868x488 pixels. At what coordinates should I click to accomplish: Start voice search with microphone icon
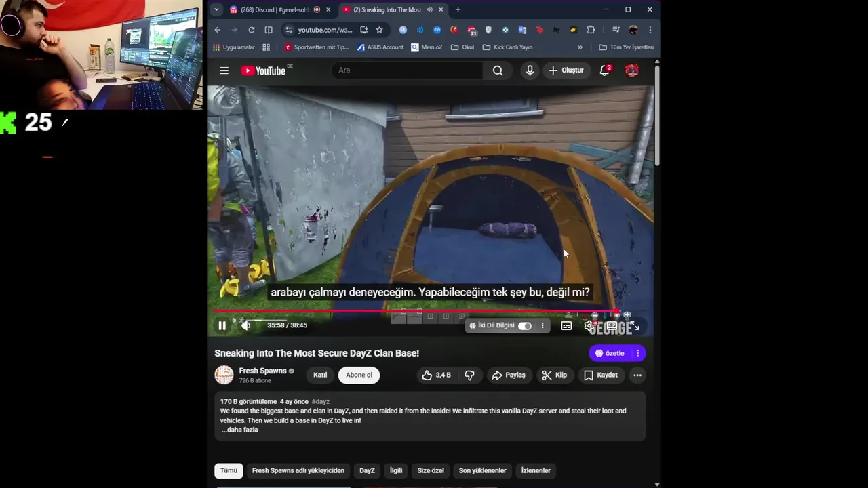pos(530,70)
